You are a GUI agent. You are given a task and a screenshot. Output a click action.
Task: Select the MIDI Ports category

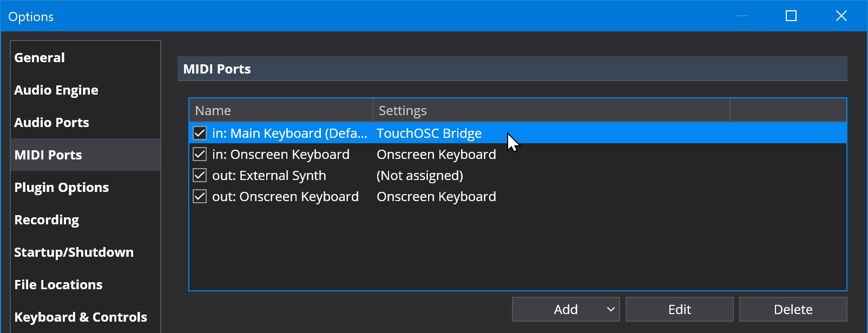pos(48,155)
